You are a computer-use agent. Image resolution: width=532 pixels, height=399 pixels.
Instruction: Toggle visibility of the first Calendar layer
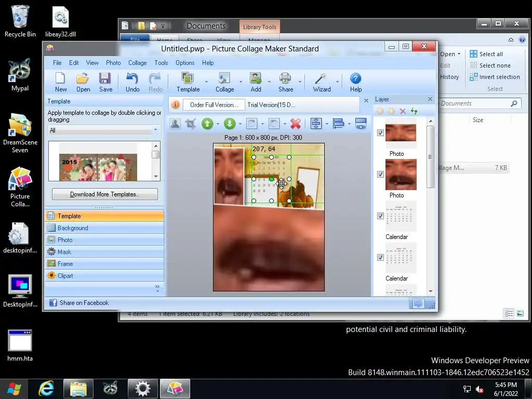[x=380, y=216]
